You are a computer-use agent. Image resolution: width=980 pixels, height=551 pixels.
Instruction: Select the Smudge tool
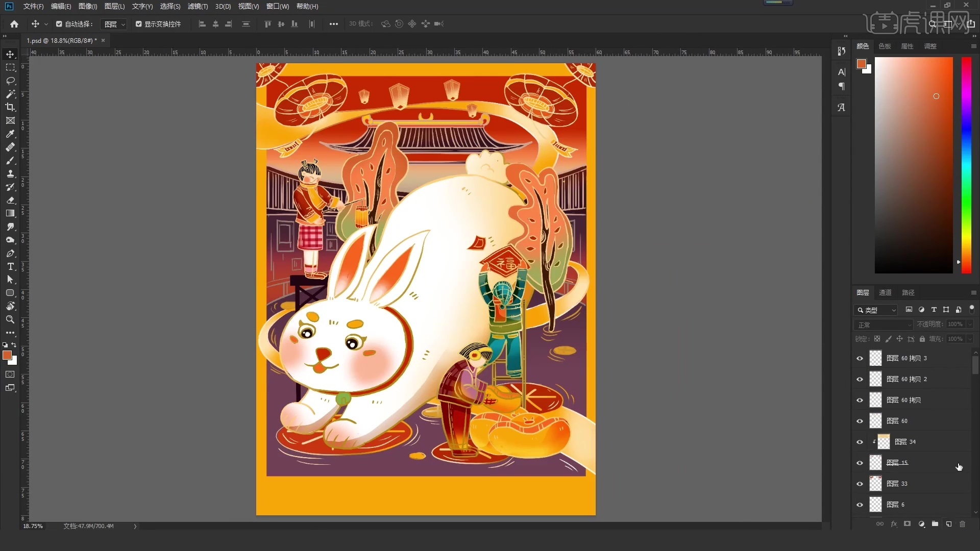click(10, 227)
